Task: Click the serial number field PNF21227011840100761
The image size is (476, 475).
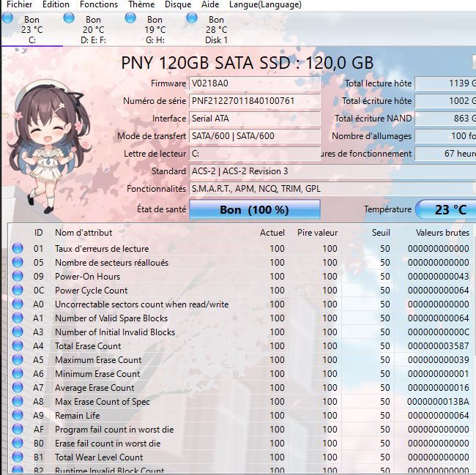Action: coord(255,101)
